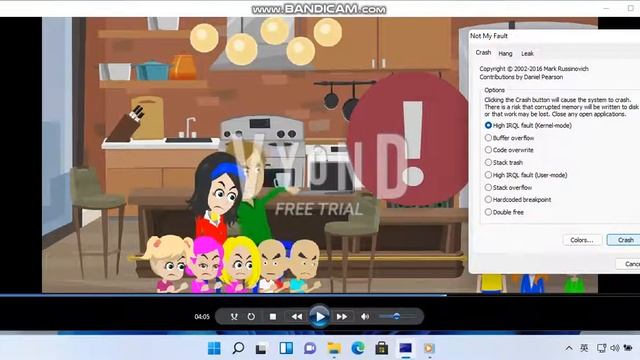
Task: Select the Code overwrite option
Action: point(509,150)
